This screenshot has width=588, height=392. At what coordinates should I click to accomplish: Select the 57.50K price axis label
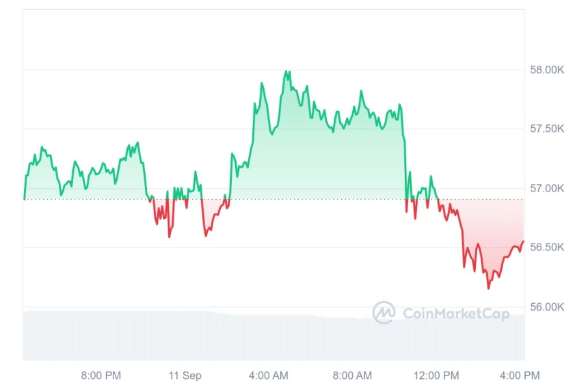(547, 129)
